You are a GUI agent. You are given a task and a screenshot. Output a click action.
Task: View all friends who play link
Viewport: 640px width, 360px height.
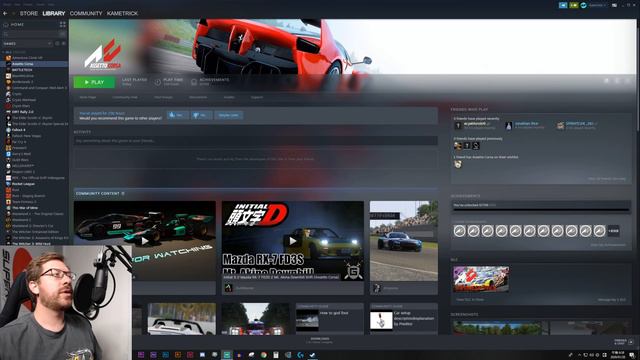(607, 179)
